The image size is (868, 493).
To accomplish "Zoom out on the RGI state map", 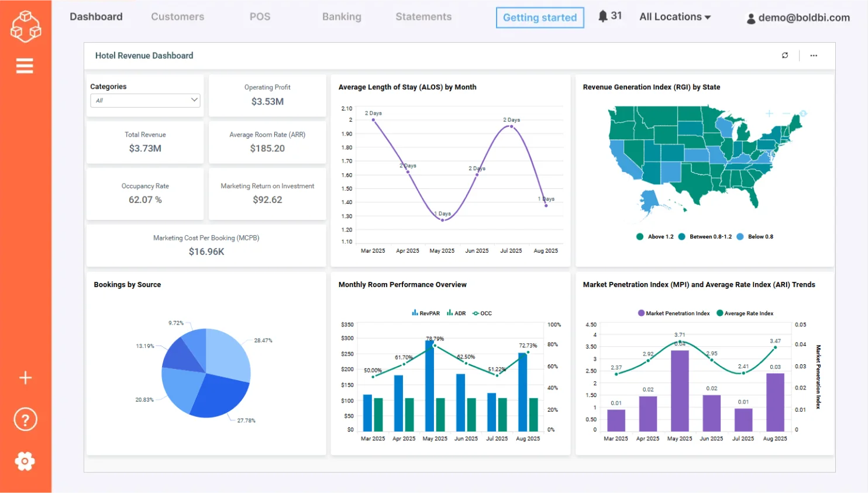I will pos(787,113).
